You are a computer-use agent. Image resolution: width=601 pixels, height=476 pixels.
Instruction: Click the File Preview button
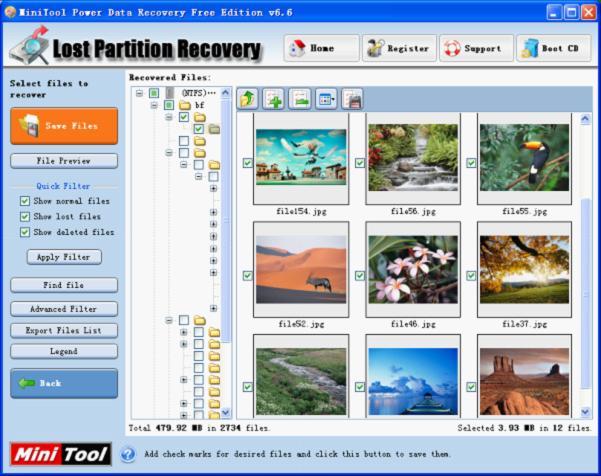[64, 161]
